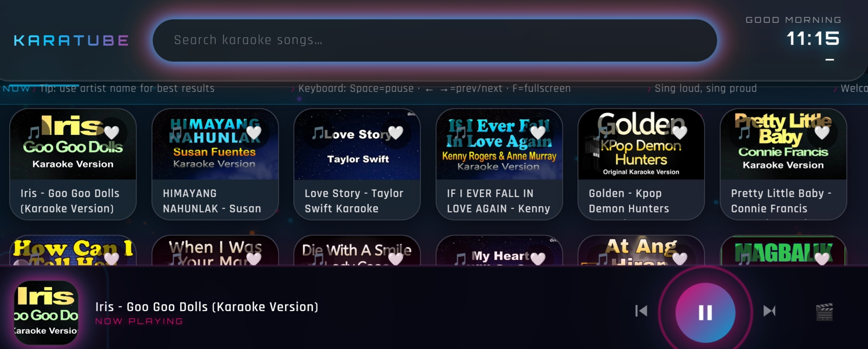Click music note icon on Magbalik card
The image size is (868, 349).
744,259
